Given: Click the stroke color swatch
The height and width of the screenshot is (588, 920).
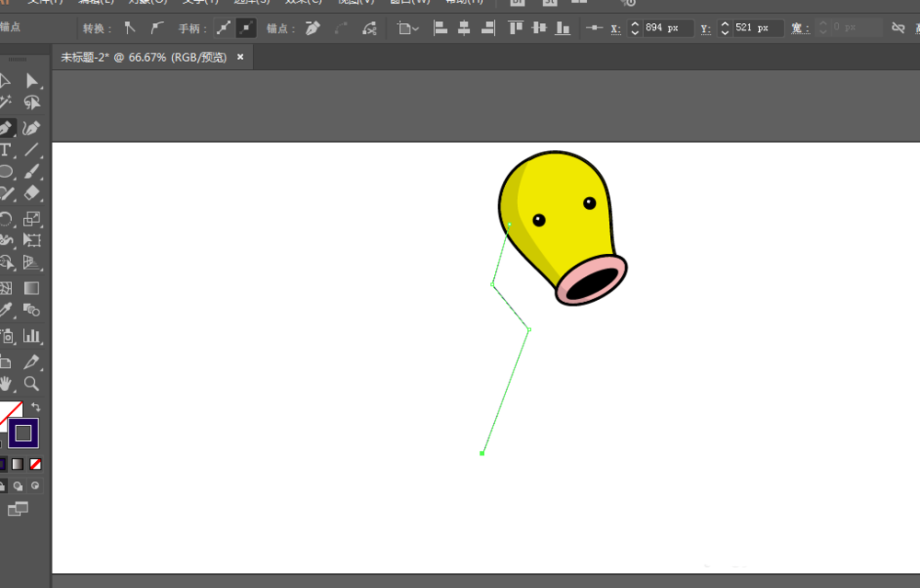Looking at the screenshot, I should pyautogui.click(x=23, y=432).
